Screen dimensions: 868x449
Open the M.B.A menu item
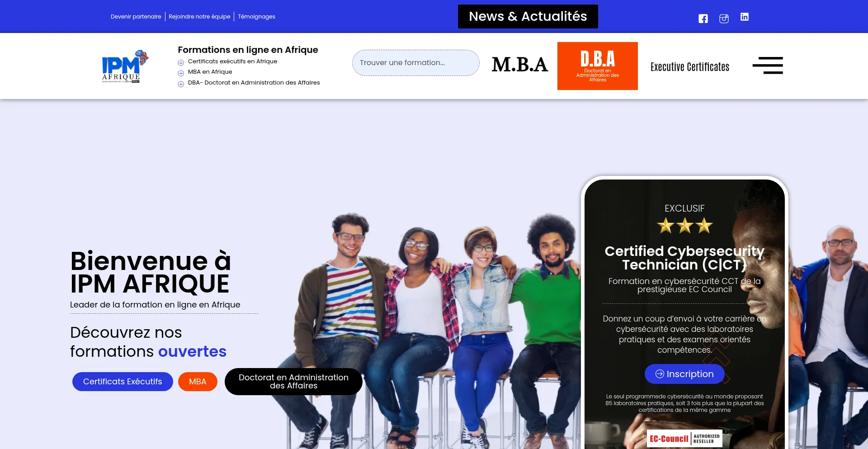[x=520, y=65]
